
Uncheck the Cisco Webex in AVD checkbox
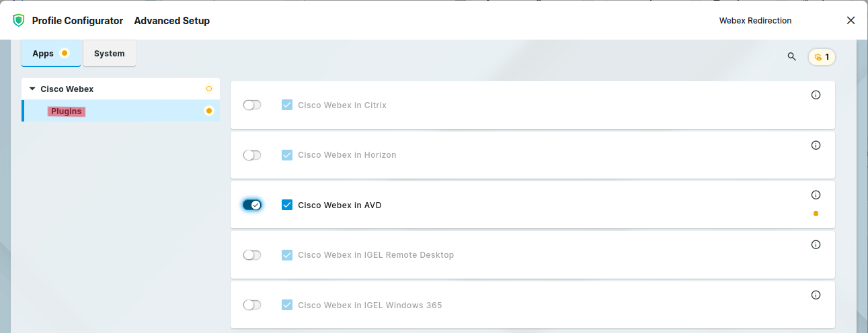point(287,205)
